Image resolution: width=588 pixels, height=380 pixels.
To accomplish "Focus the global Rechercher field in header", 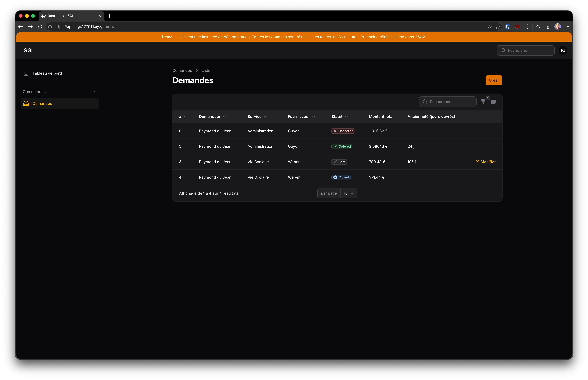I will (x=525, y=51).
